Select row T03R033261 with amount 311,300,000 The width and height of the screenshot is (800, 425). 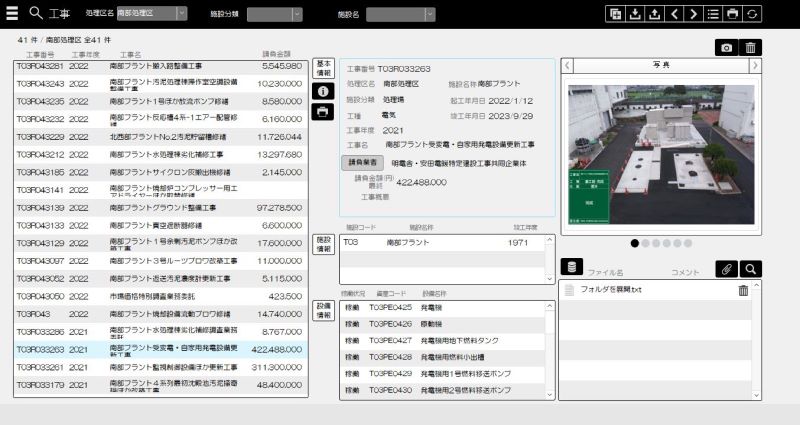pyautogui.click(x=161, y=367)
